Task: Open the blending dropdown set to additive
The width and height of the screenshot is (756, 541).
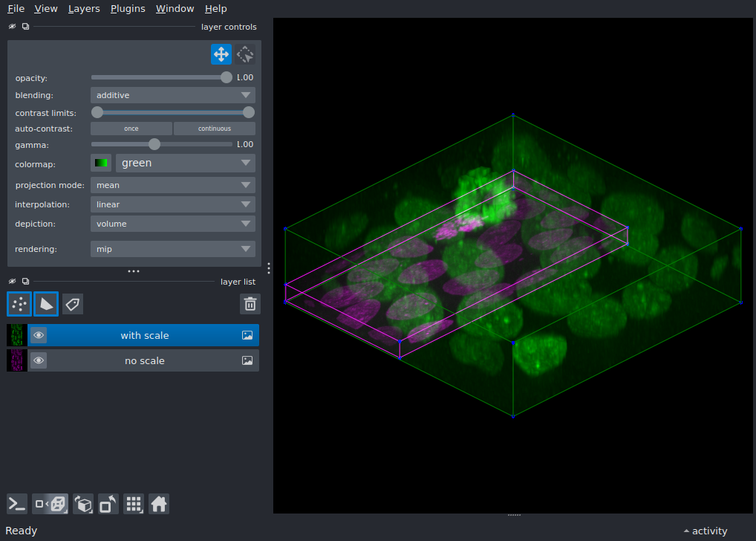Action: click(172, 95)
